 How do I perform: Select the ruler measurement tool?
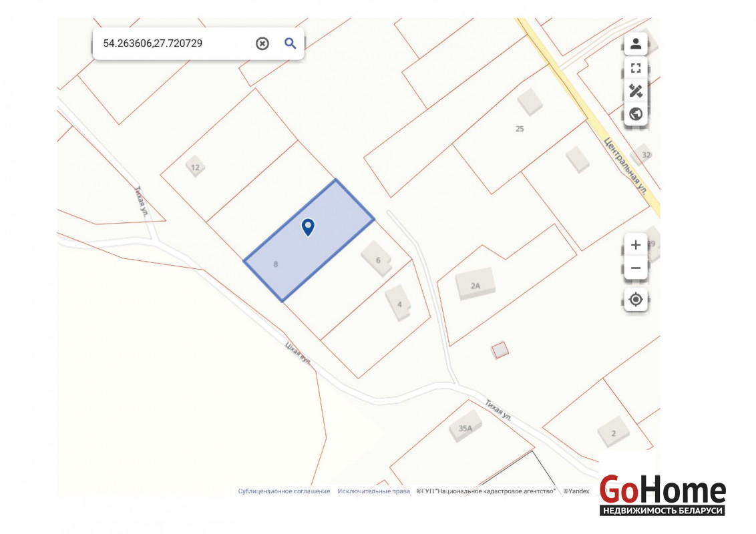[635, 91]
